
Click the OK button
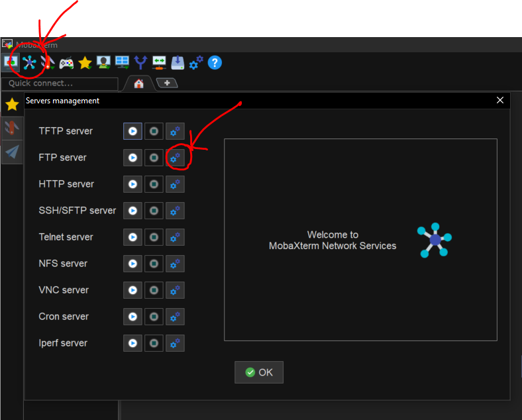click(x=259, y=372)
